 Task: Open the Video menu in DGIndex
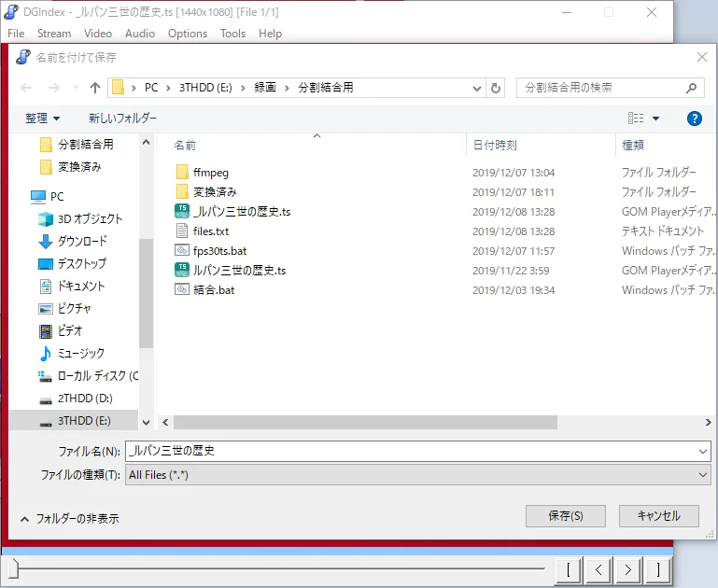(98, 34)
